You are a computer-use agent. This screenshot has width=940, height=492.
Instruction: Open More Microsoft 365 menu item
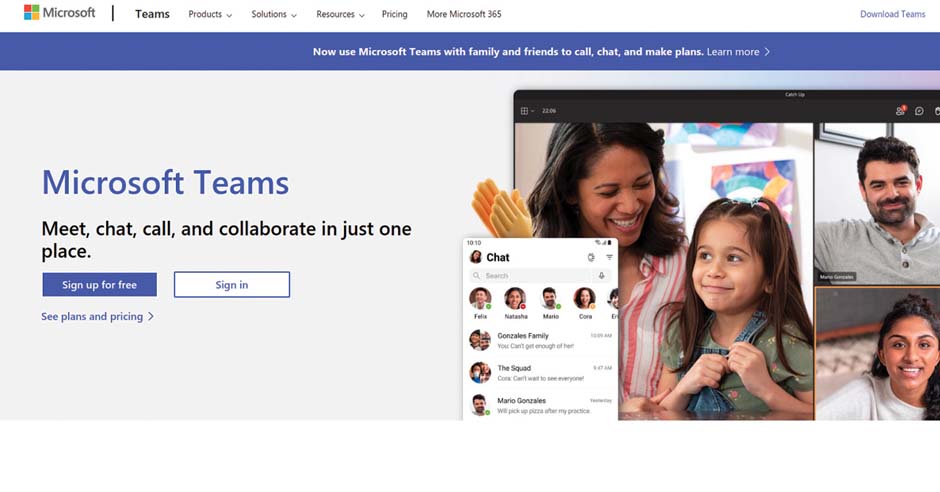tap(464, 14)
